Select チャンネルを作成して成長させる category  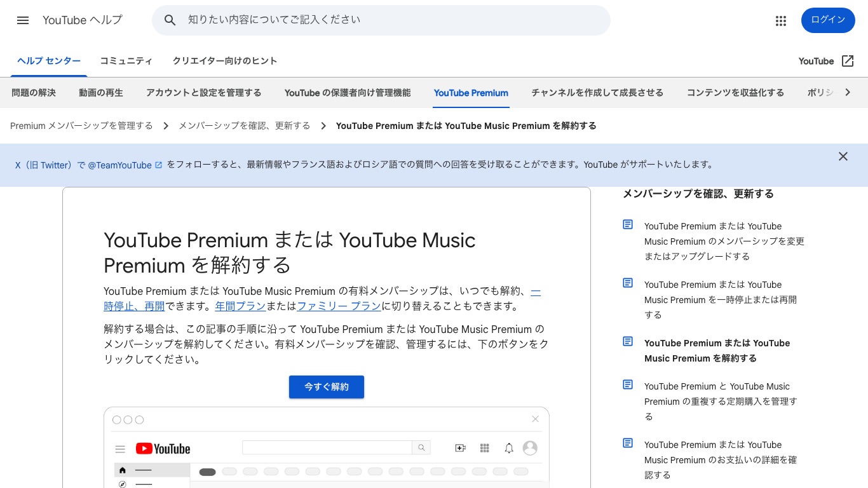597,93
